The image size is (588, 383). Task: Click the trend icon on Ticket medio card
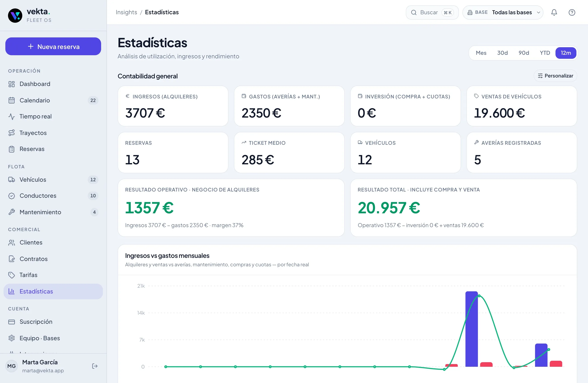click(x=244, y=143)
